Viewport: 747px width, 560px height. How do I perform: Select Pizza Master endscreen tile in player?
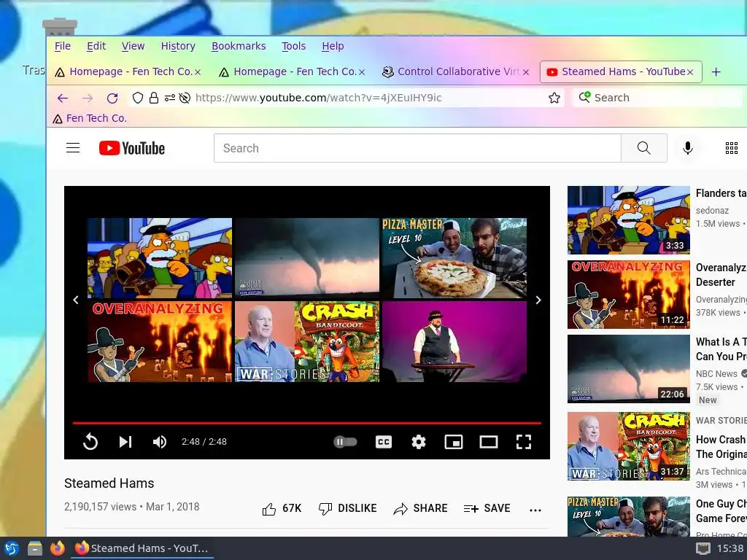point(454,258)
